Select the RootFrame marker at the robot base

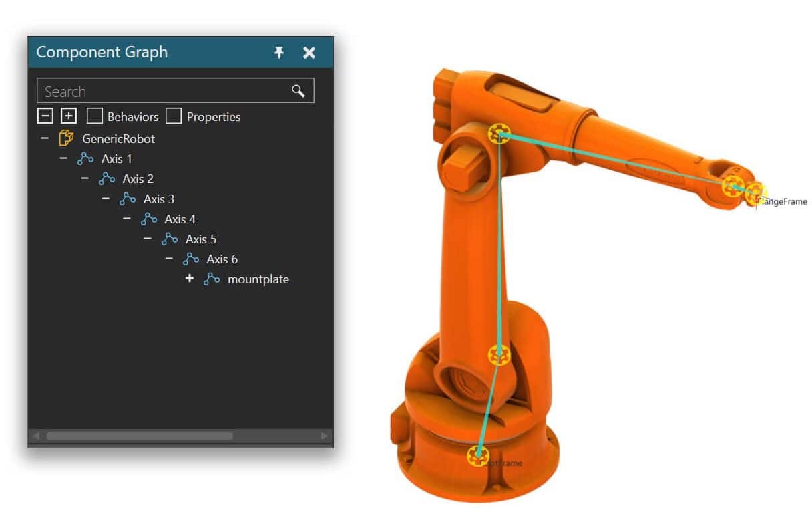point(477,456)
